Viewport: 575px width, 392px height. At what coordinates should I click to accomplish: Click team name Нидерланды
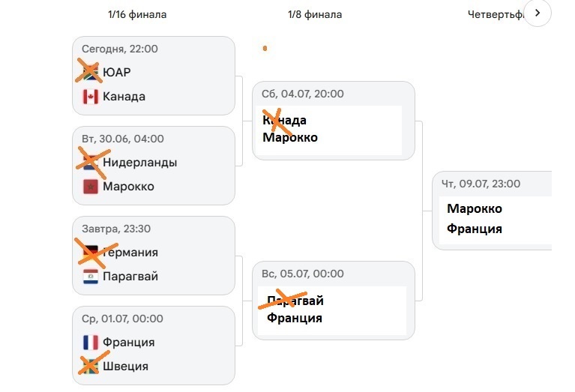[x=140, y=163]
